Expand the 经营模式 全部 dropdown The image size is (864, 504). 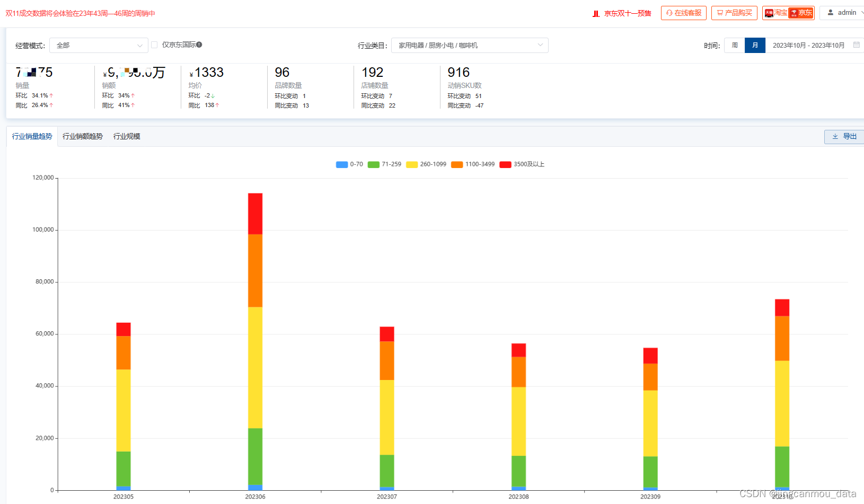(x=99, y=46)
